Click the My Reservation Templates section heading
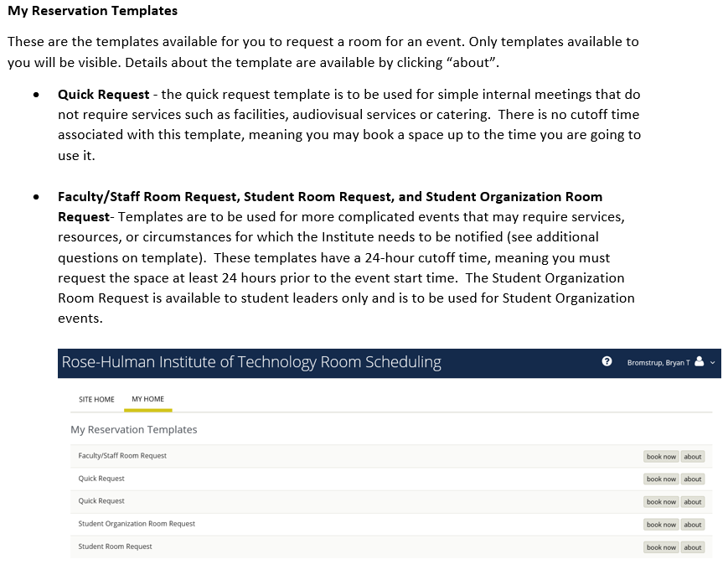Screen dimensions: 728x575 tap(134, 430)
